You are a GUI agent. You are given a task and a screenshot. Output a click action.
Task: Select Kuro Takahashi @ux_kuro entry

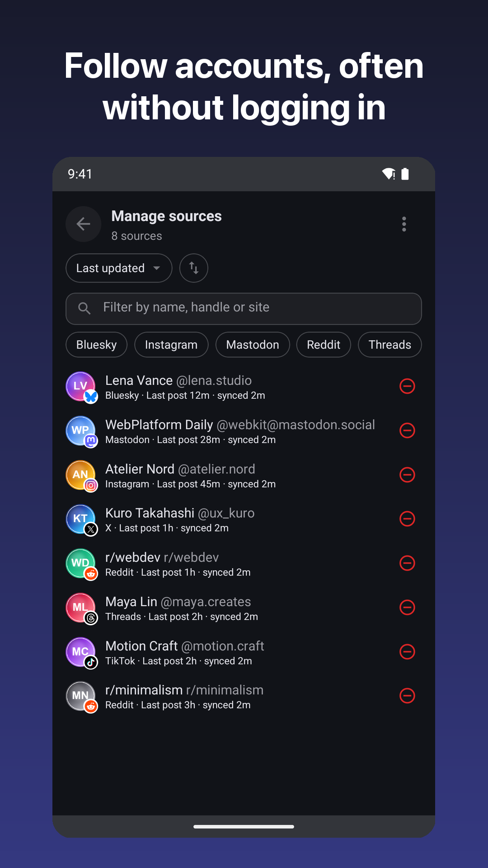(x=180, y=513)
